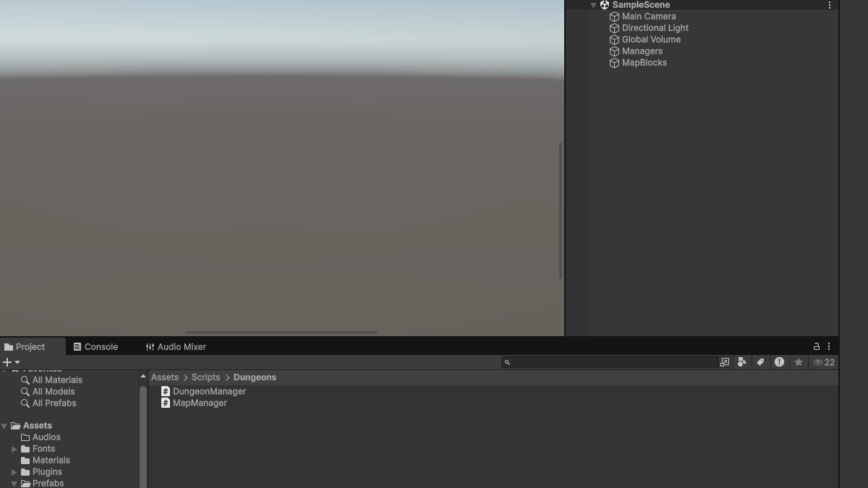Navigate to Scripts in the breadcrumb path

point(205,377)
